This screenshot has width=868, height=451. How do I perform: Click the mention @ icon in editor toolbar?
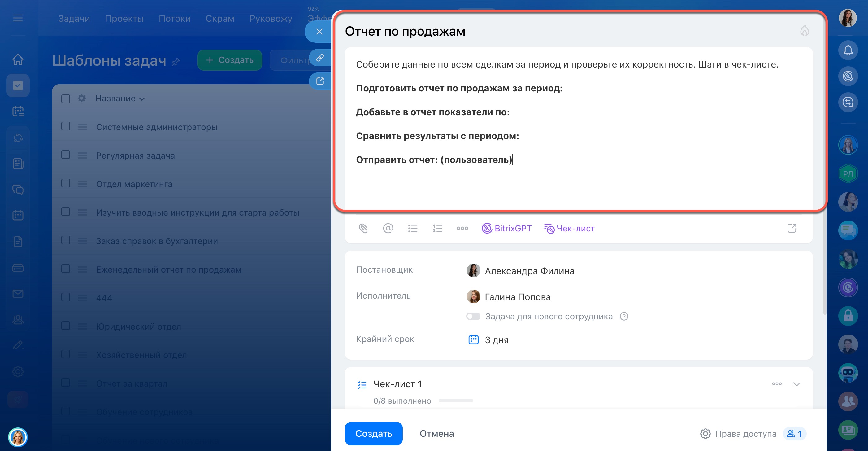point(388,228)
